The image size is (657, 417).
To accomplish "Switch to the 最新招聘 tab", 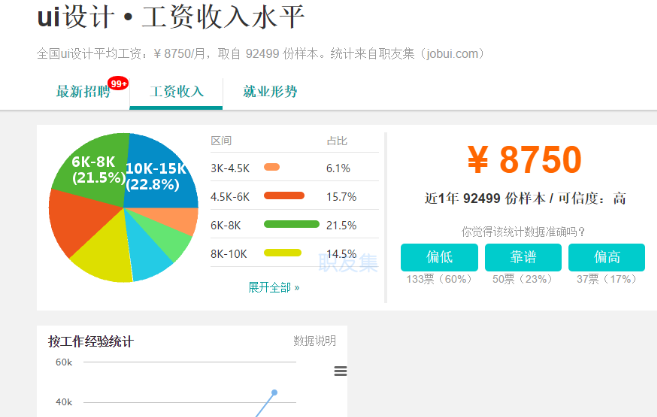I will (x=83, y=91).
